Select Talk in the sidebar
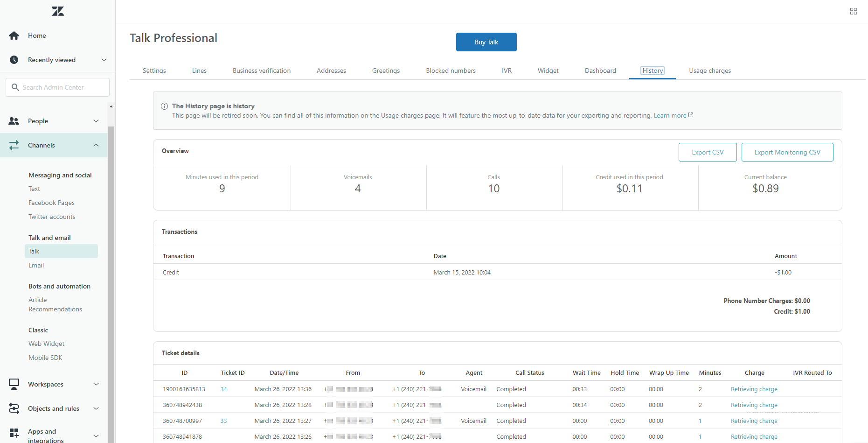Screen dimensions: 868x443 click(61, 251)
